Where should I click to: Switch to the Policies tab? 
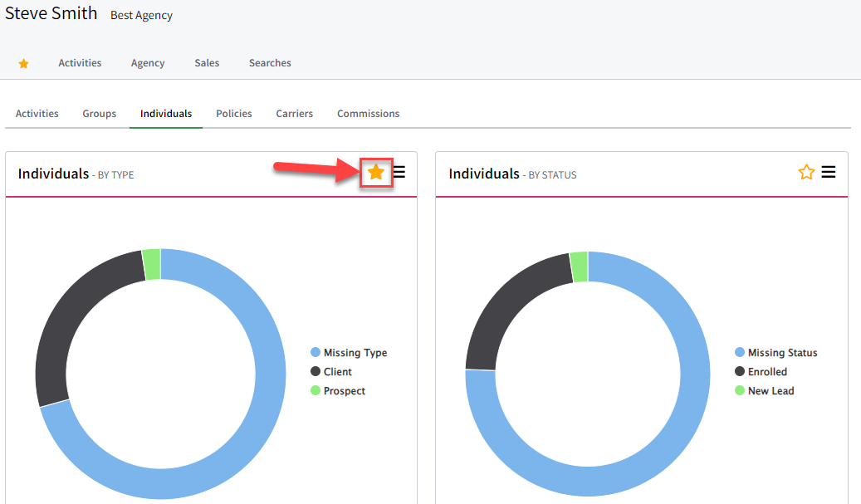click(x=233, y=113)
